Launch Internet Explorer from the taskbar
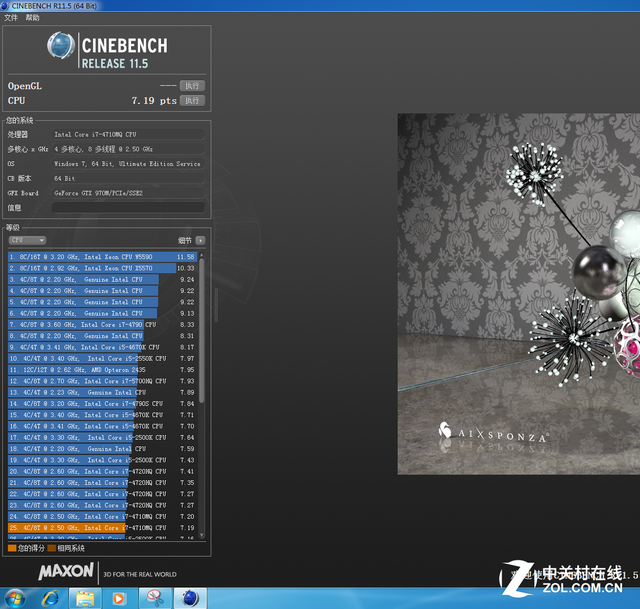Screen dimensions: 640x609 tap(49, 597)
